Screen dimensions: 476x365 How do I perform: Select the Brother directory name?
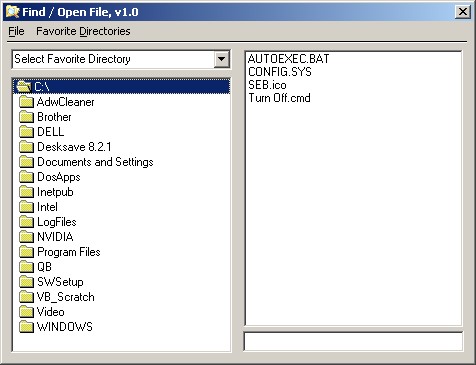tap(54, 117)
